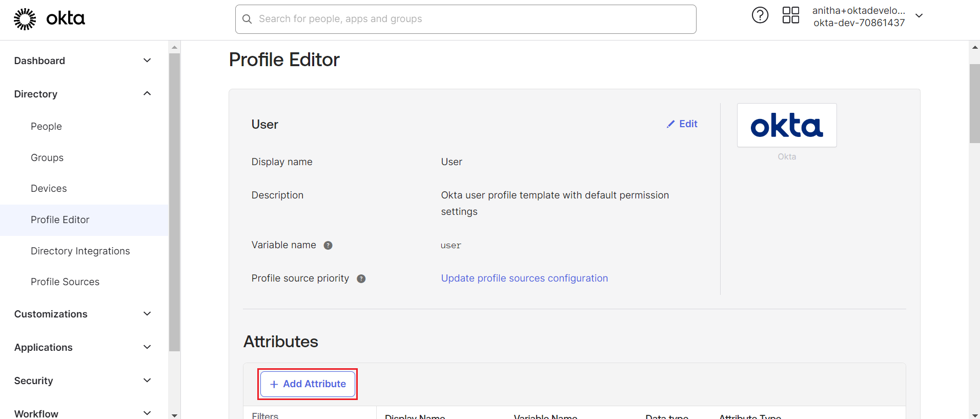
Task: Click Edit on the User profile
Action: (x=682, y=124)
